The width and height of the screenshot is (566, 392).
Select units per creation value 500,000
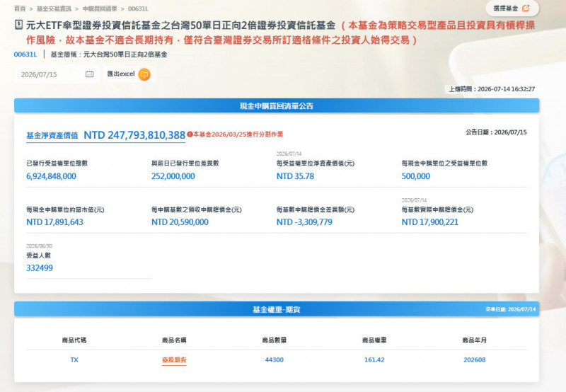416,176
